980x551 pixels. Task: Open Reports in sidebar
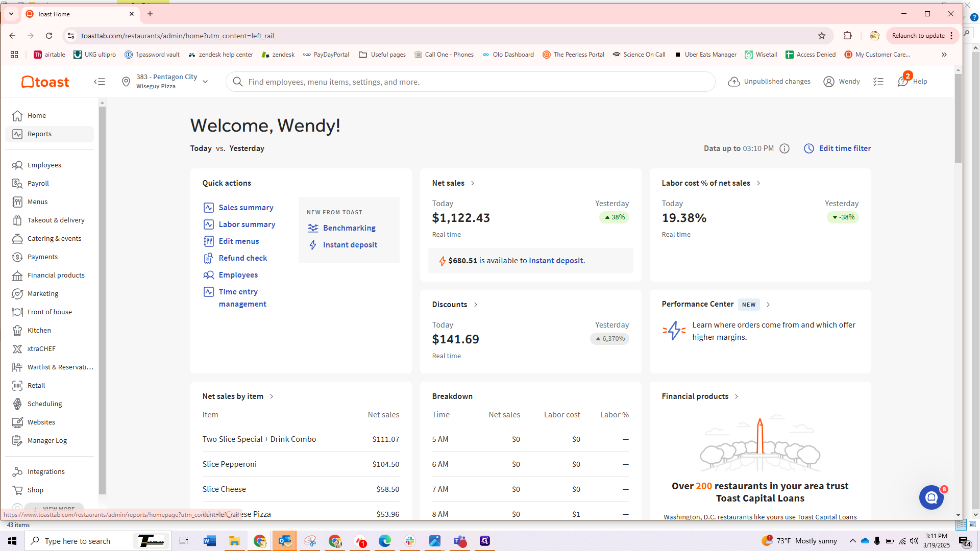(x=50, y=134)
